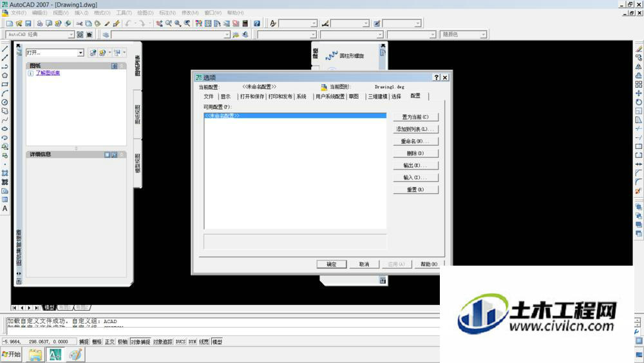Switch to the 文件 tab in Options

(x=209, y=96)
